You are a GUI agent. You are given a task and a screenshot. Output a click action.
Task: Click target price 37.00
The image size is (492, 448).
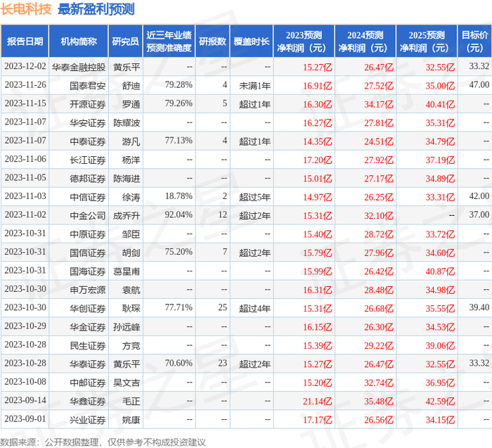tap(479, 215)
